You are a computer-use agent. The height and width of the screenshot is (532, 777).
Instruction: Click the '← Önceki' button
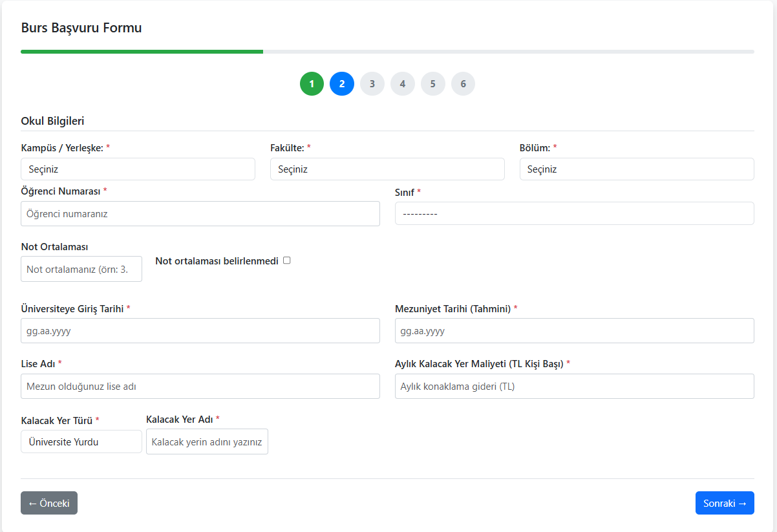click(48, 502)
